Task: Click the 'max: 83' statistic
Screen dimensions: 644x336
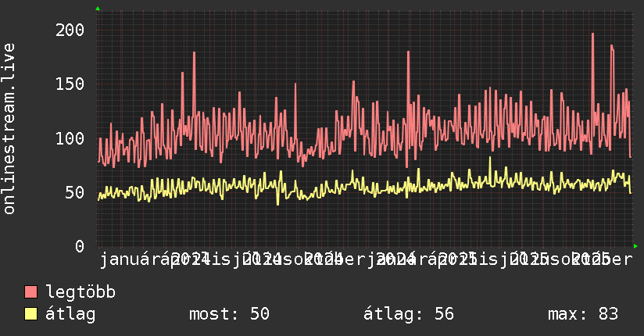Action: click(x=583, y=314)
